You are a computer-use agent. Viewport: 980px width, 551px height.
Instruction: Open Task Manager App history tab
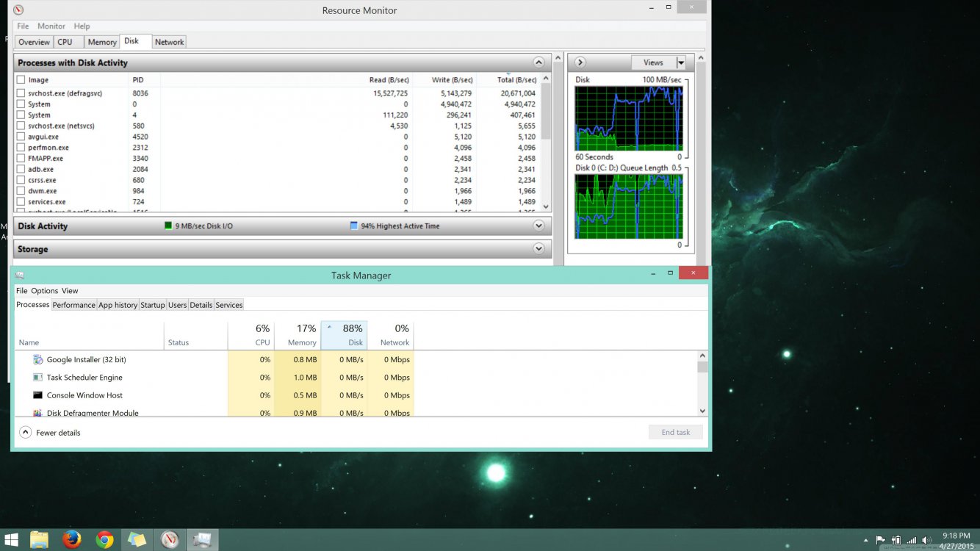click(x=118, y=305)
